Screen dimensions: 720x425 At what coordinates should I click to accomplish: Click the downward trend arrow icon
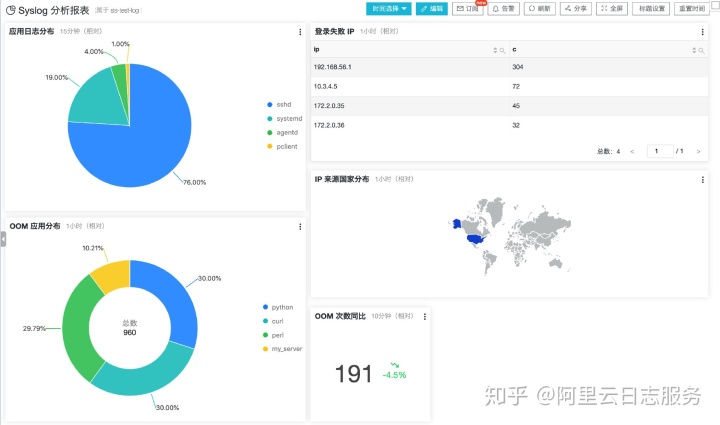pyautogui.click(x=394, y=365)
